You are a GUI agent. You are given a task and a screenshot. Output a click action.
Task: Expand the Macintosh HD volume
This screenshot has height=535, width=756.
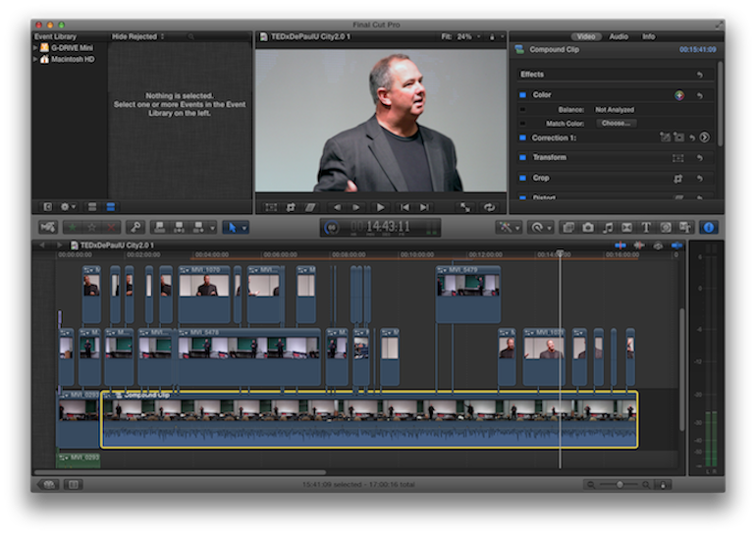pyautogui.click(x=35, y=59)
